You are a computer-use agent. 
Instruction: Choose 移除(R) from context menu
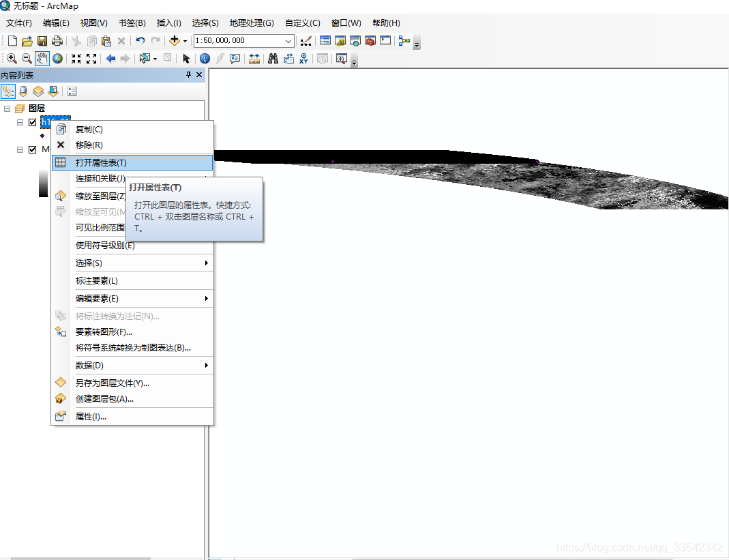tap(132, 145)
